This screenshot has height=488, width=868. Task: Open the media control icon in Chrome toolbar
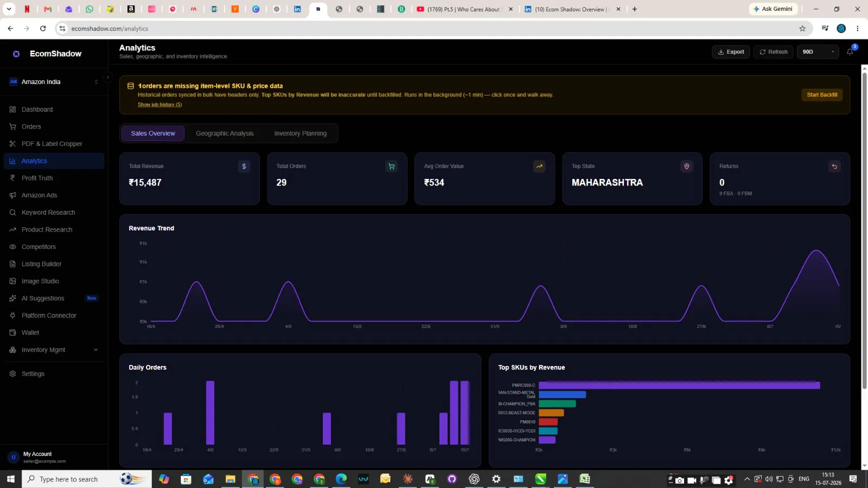[x=825, y=29]
